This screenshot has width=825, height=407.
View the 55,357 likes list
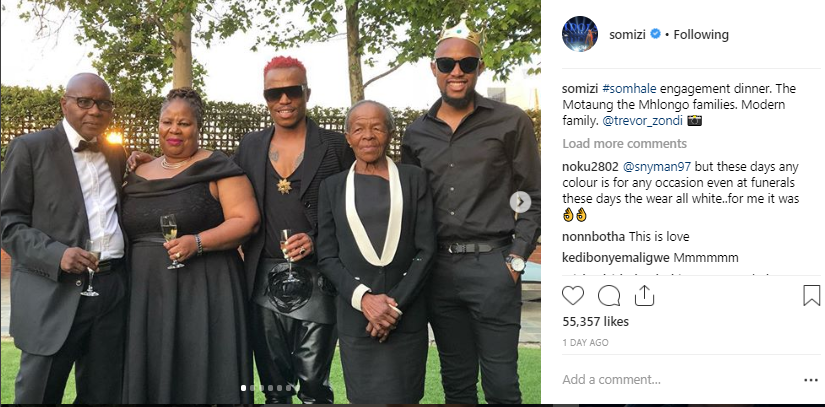coord(595,321)
